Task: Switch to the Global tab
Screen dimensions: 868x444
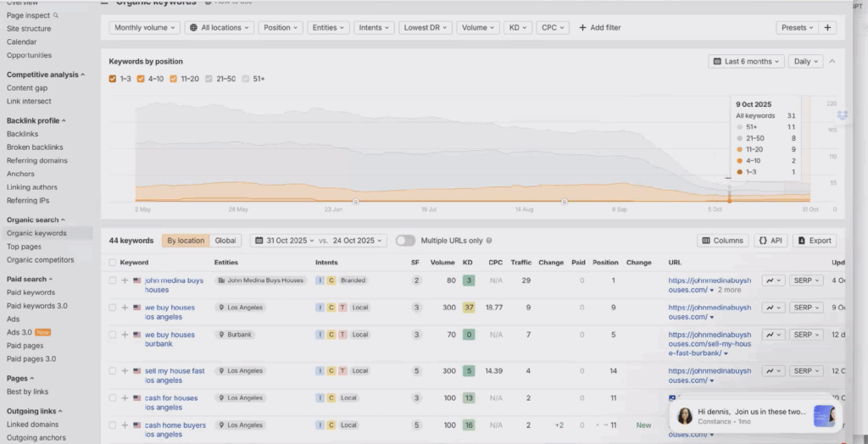Action: (225, 241)
